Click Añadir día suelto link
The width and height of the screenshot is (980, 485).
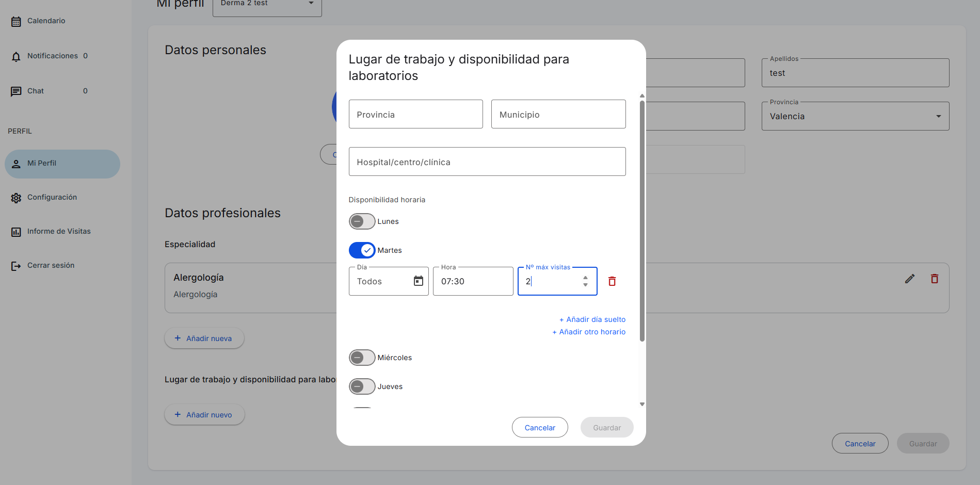pos(592,319)
